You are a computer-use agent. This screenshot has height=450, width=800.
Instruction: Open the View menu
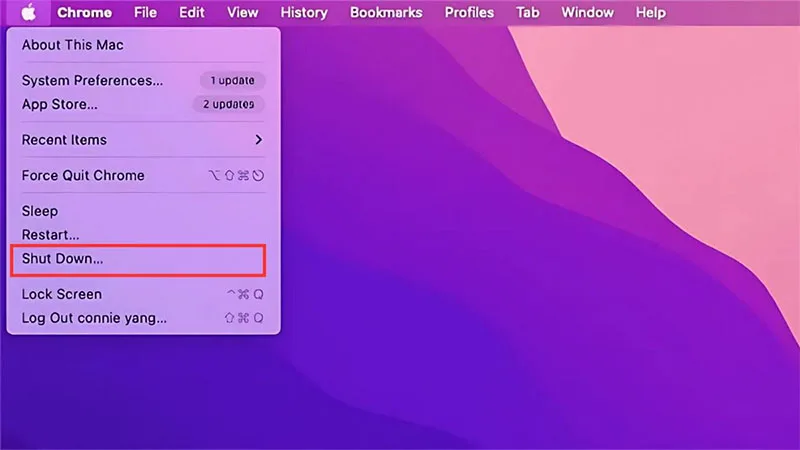(242, 12)
